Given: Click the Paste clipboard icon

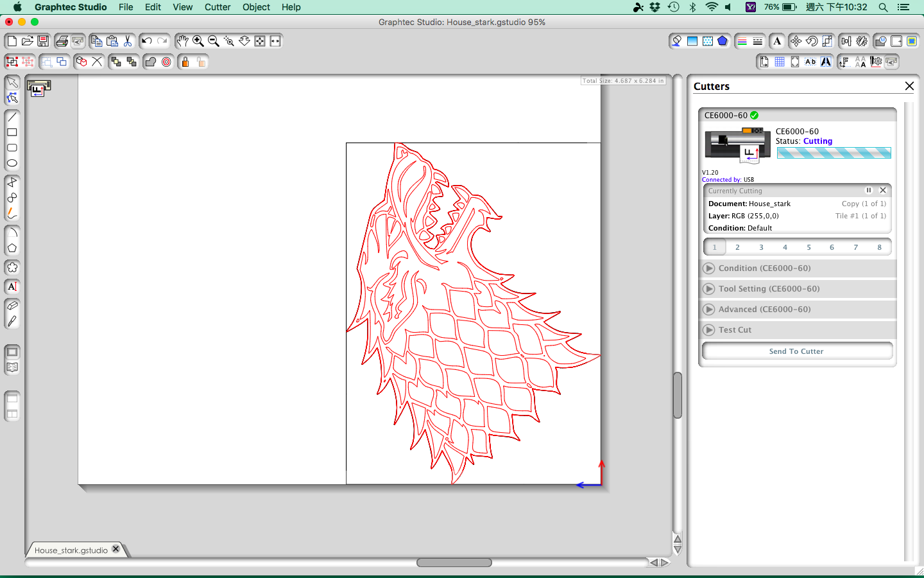Looking at the screenshot, I should click(112, 41).
